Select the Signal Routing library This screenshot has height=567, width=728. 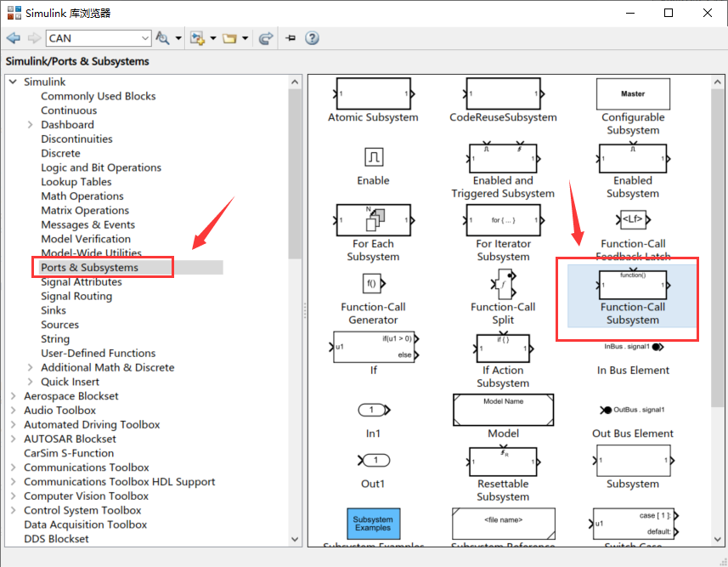tap(76, 296)
